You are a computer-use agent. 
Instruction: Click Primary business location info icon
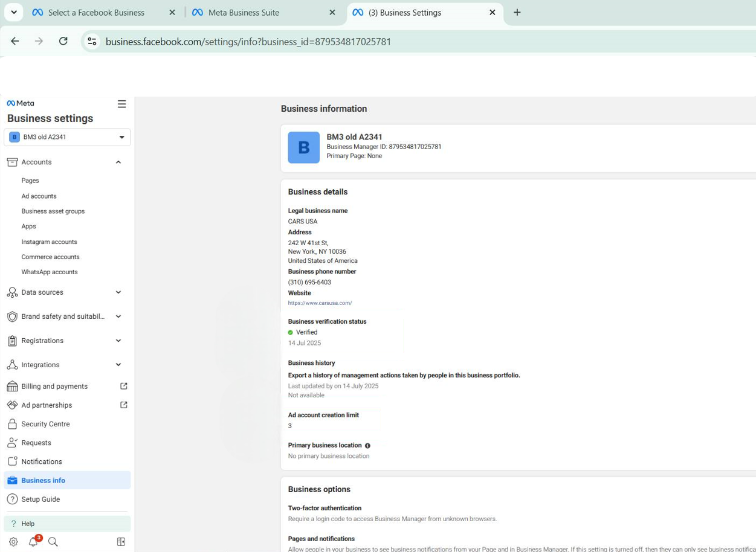(367, 446)
